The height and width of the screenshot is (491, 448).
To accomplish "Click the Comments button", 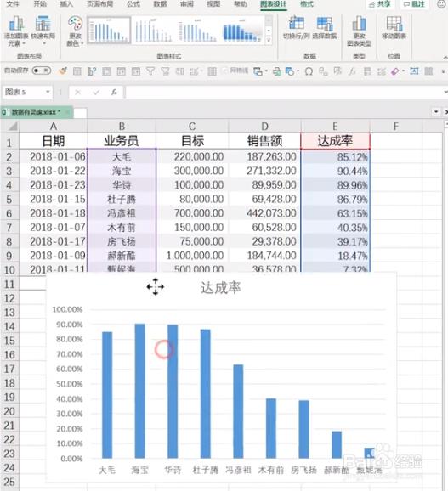I will point(415,4).
